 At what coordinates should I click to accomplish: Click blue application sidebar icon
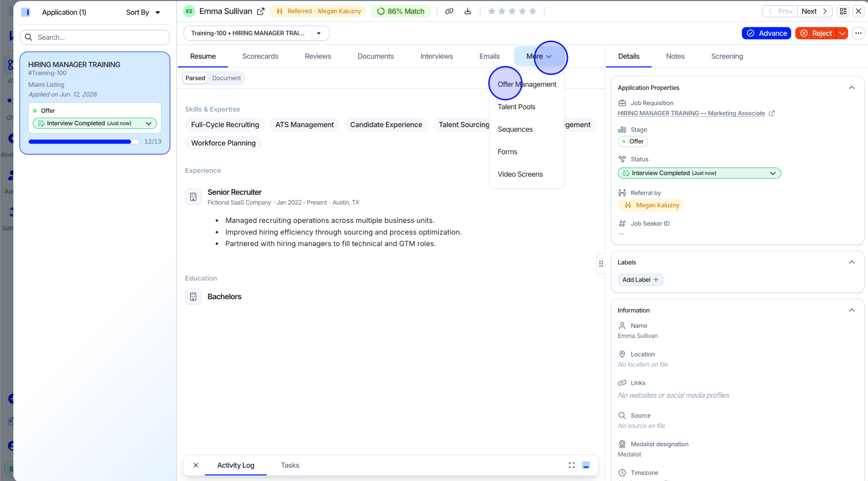(x=26, y=12)
